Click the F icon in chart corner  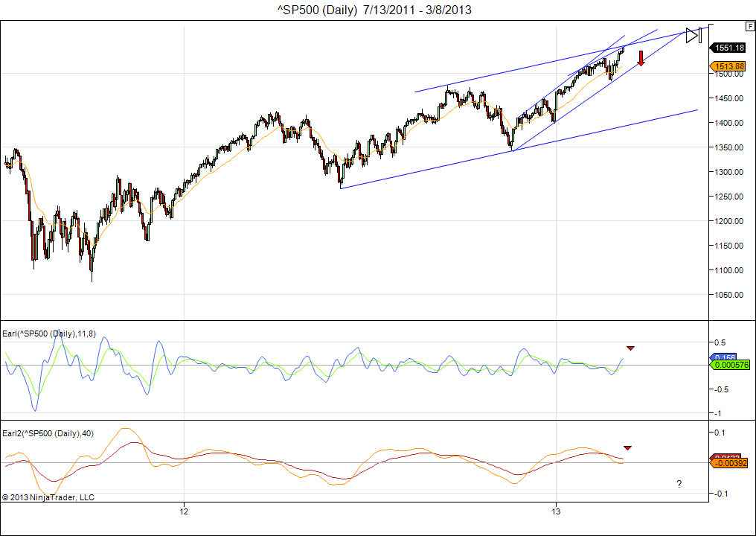pyautogui.click(x=750, y=25)
